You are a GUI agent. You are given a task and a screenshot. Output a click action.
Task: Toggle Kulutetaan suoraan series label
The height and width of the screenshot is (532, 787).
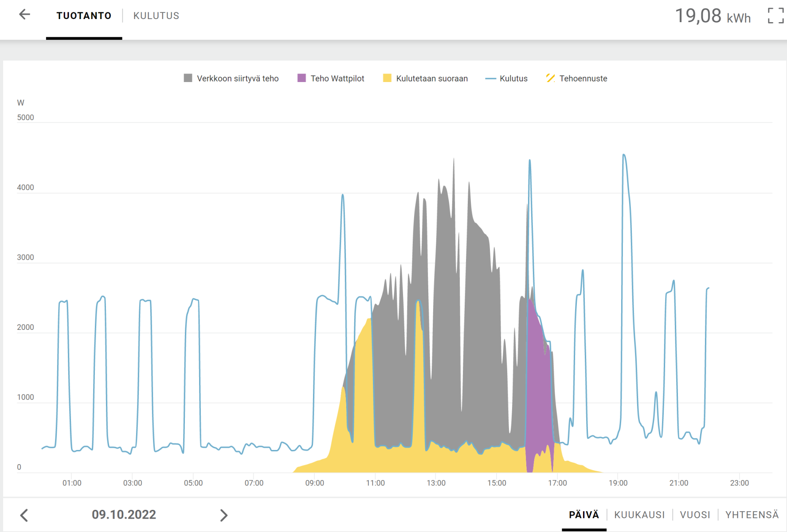tap(432, 78)
